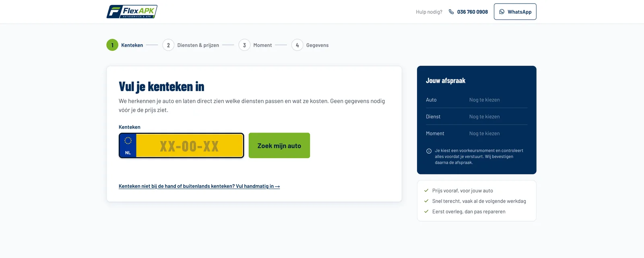Click the 'Eerst overleg, dan pas repareren' text

tap(469, 212)
